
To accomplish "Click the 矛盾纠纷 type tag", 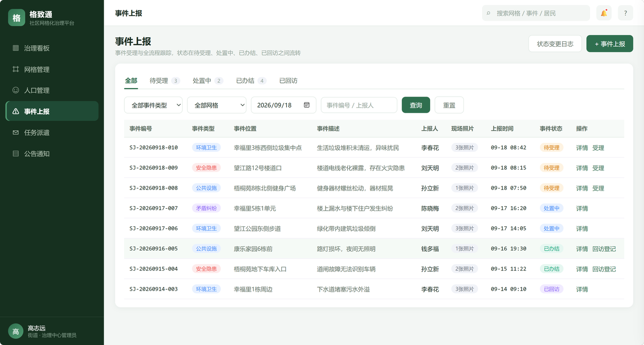I will [x=207, y=208].
